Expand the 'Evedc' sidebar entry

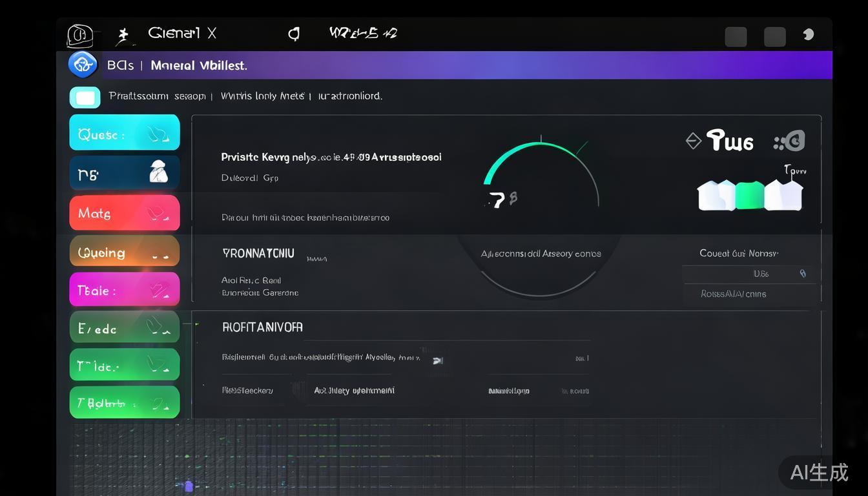[x=125, y=327]
